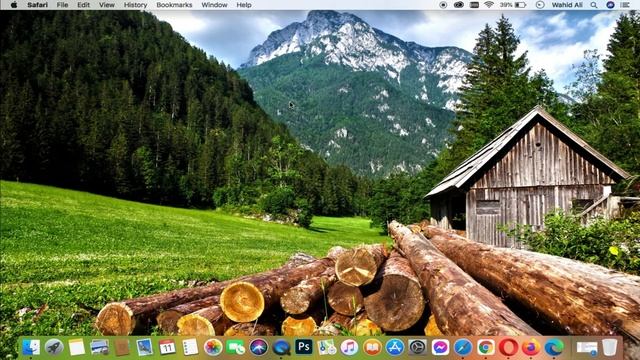Click the screen recording status icon
The width and height of the screenshot is (640, 360).
443,5
